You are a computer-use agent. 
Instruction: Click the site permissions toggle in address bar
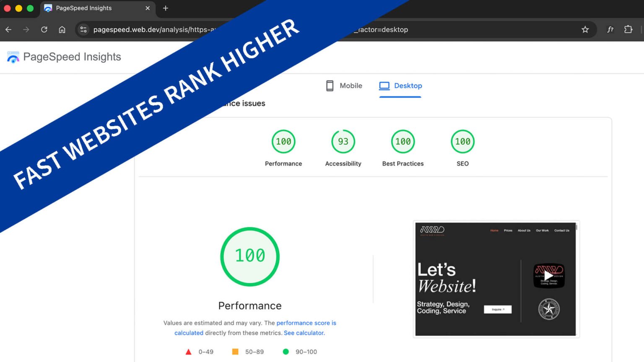[83, 29]
